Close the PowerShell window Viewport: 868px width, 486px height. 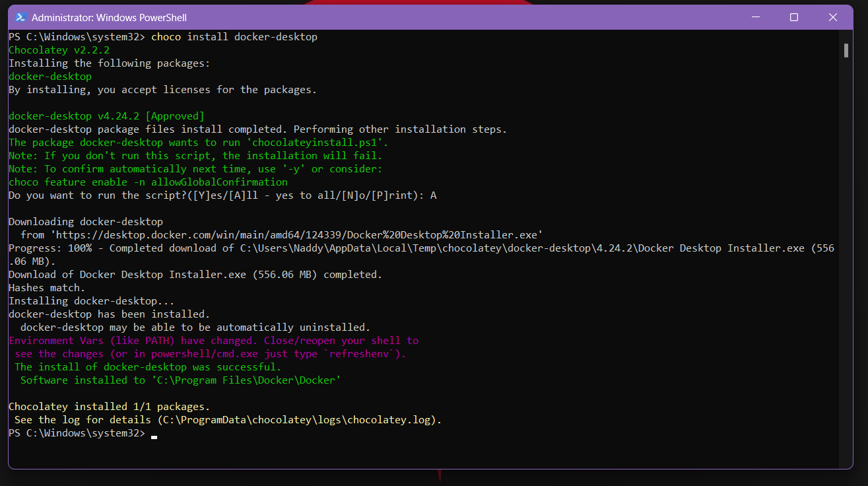coord(833,17)
